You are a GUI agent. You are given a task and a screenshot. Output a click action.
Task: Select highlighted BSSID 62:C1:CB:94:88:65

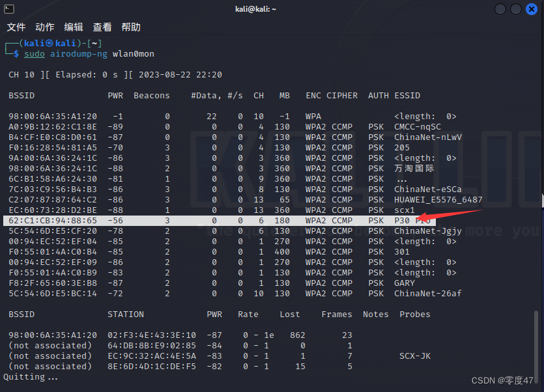tap(53, 220)
